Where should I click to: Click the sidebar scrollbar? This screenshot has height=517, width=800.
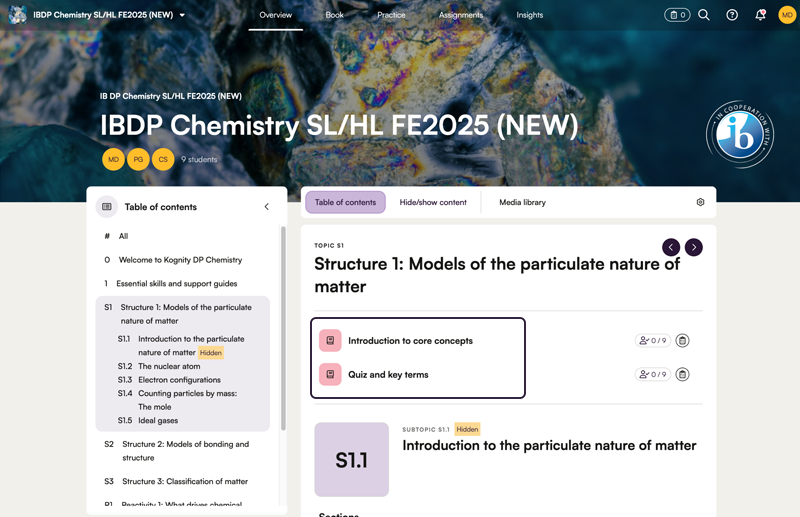click(283, 329)
